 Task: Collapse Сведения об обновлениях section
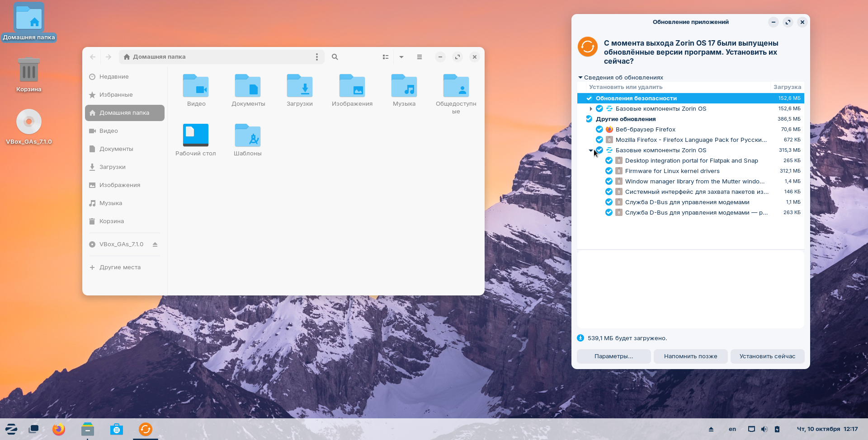pos(580,77)
